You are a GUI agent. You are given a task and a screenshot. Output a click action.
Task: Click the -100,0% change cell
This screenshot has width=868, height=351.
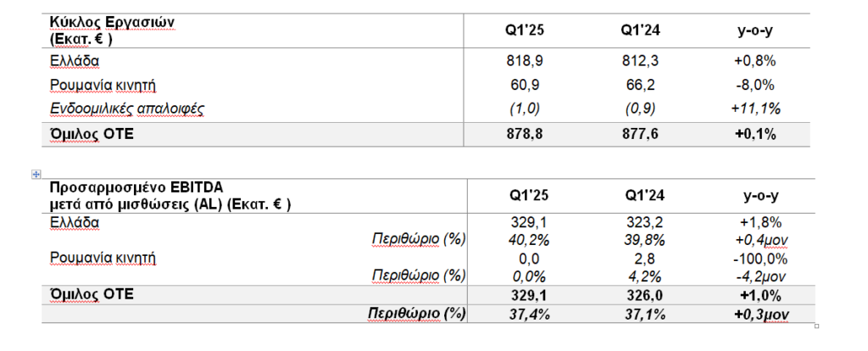757,259
